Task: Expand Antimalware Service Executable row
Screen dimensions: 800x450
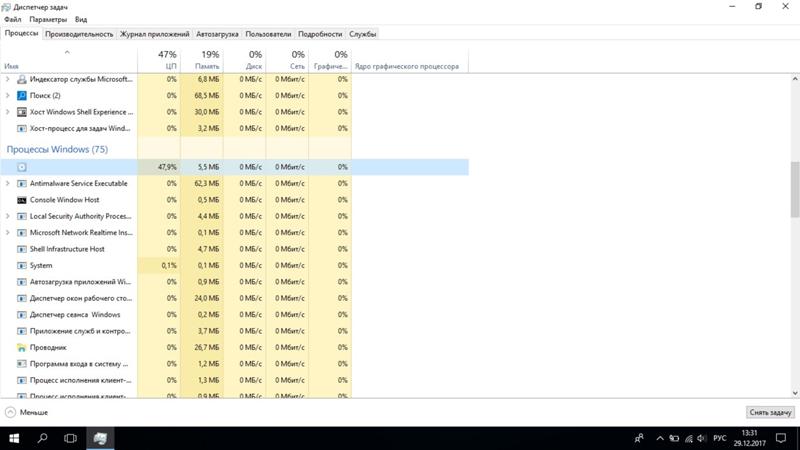Action: [8, 183]
